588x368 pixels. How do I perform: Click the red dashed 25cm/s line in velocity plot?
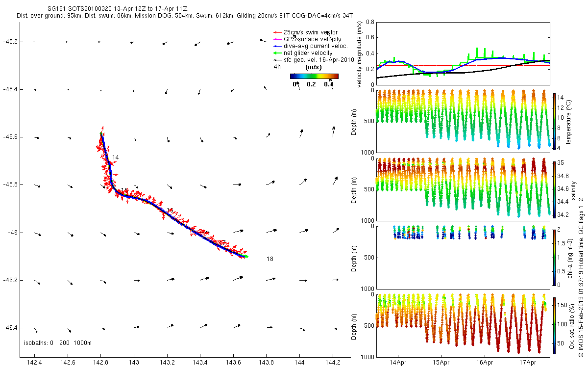pos(463,65)
